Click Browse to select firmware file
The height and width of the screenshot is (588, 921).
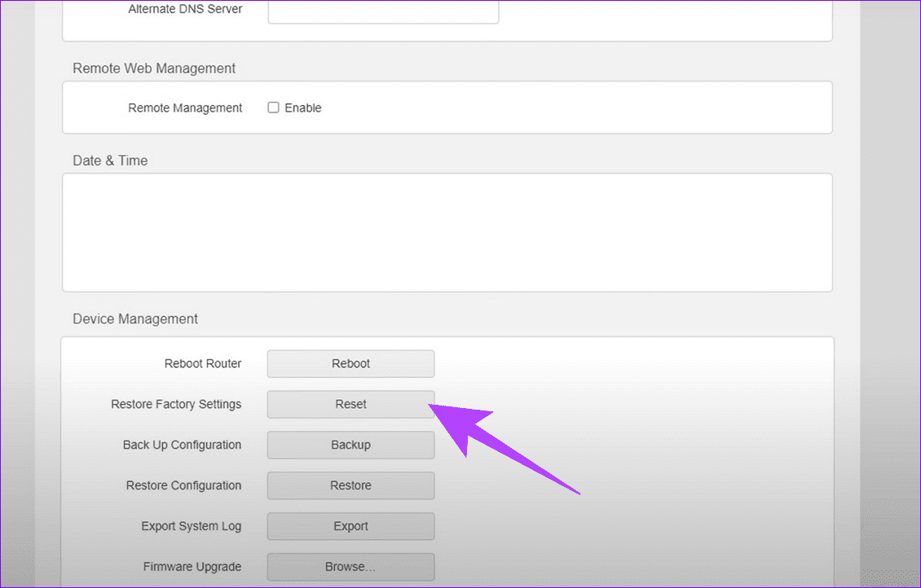[x=350, y=567]
